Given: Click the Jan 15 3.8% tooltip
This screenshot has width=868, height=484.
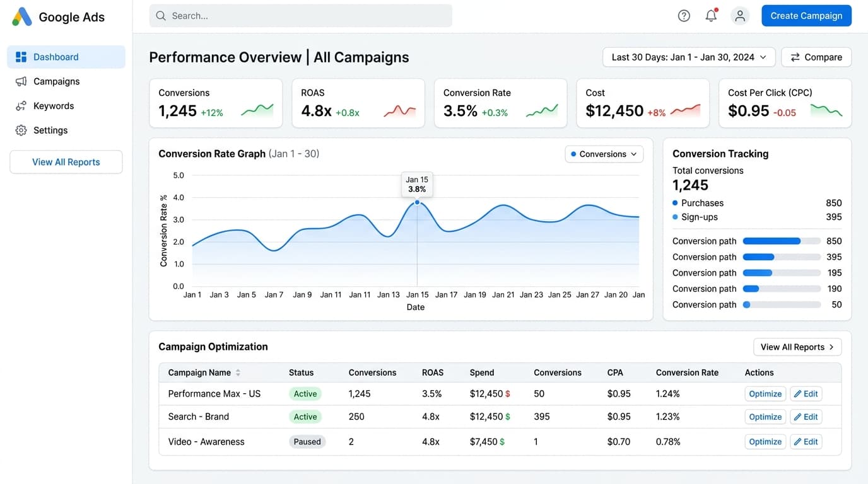Looking at the screenshot, I should [x=417, y=184].
